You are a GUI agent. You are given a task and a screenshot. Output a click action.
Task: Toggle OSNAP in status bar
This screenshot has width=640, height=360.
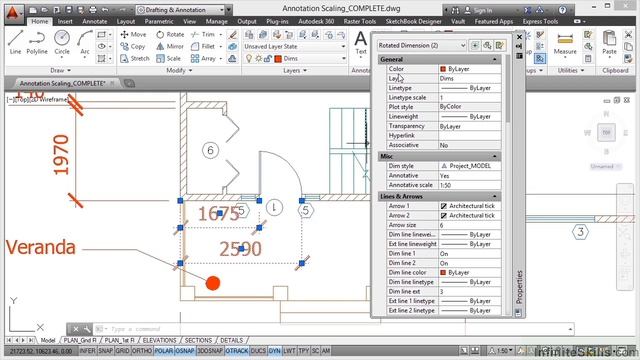[x=184, y=351]
